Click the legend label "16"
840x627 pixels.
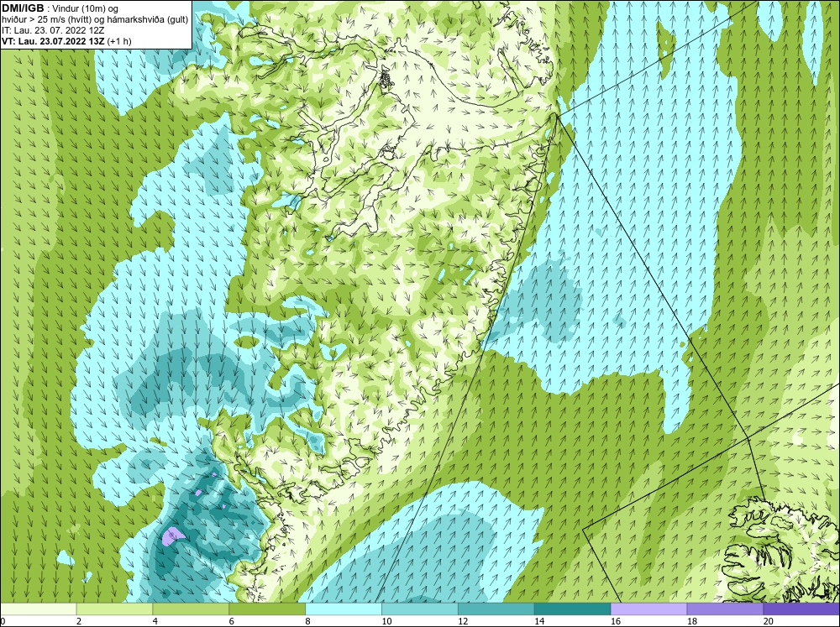(616, 621)
